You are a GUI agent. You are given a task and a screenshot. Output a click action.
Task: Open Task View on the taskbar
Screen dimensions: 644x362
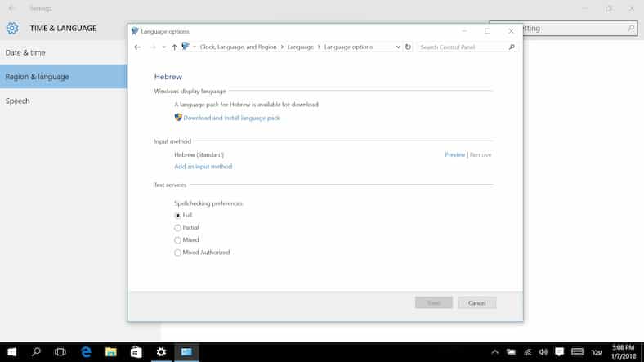click(60, 351)
